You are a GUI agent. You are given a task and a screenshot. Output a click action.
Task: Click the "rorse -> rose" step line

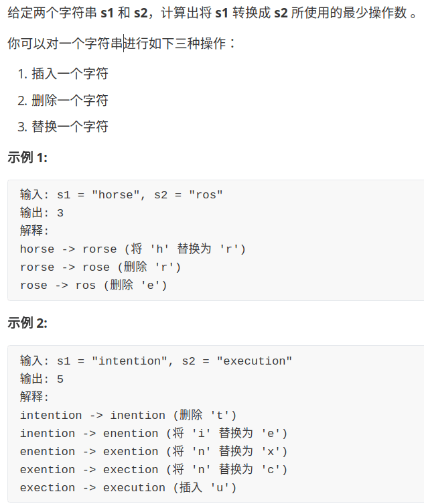(100, 267)
